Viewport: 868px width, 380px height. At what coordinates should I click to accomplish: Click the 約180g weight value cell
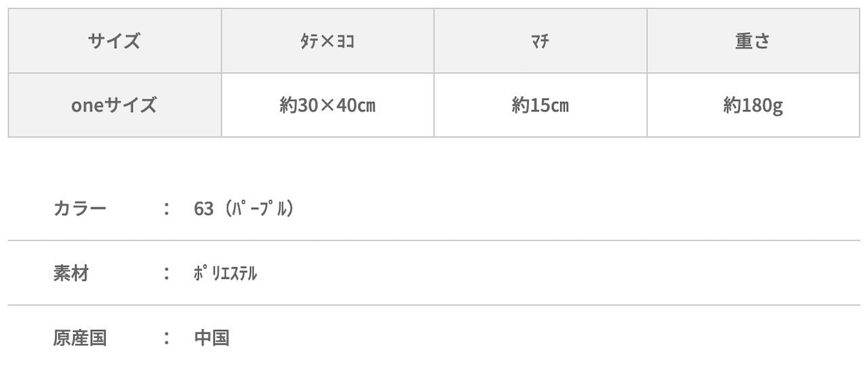coord(753,105)
